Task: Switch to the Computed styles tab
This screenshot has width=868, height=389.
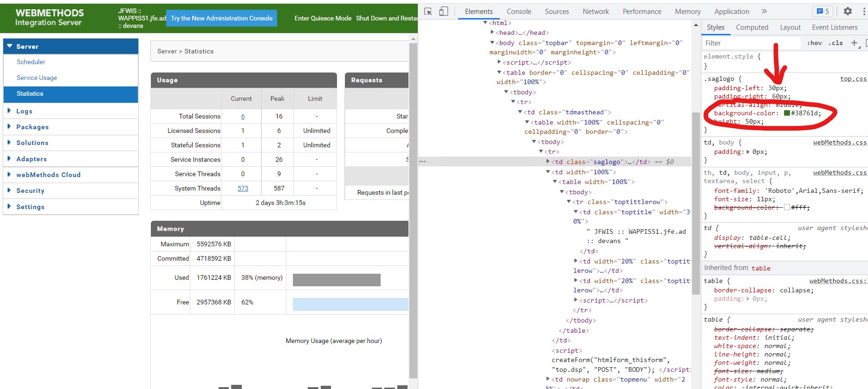Action: [752, 27]
